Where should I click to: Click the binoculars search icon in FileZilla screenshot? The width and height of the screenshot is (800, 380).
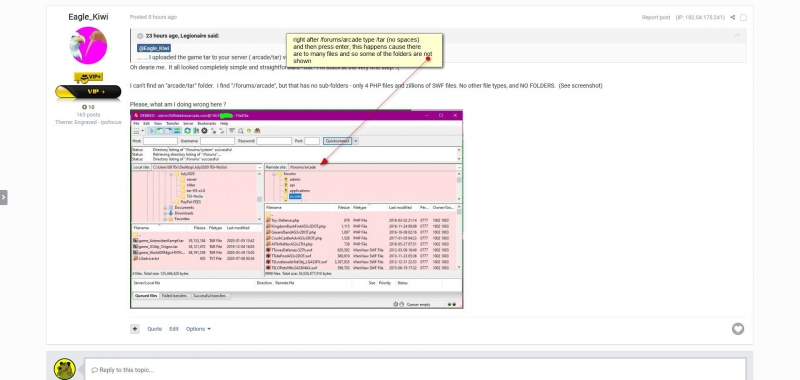point(257,131)
